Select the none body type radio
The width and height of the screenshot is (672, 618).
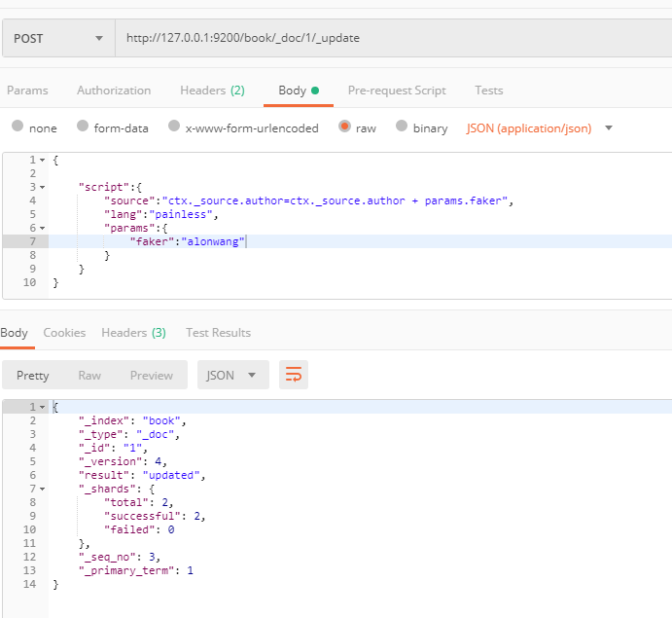click(18, 127)
